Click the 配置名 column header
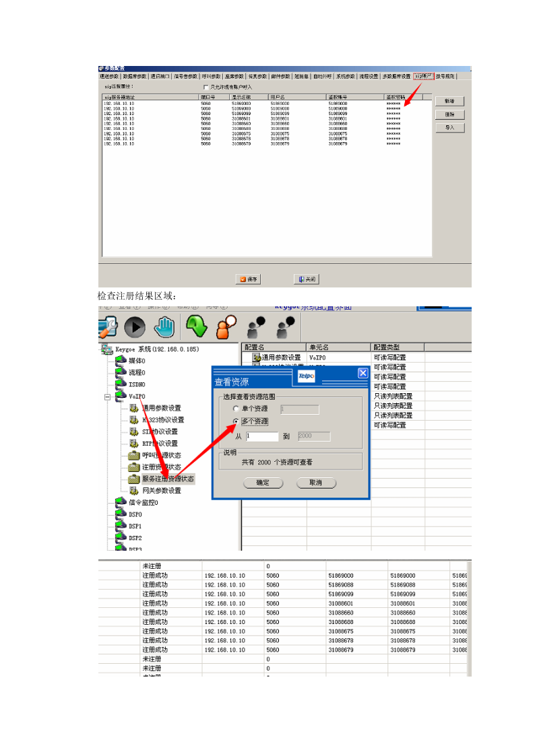The image size is (535, 756). point(274,347)
